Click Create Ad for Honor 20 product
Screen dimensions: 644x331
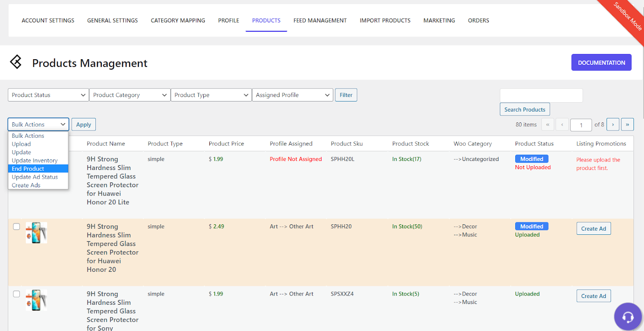point(593,229)
